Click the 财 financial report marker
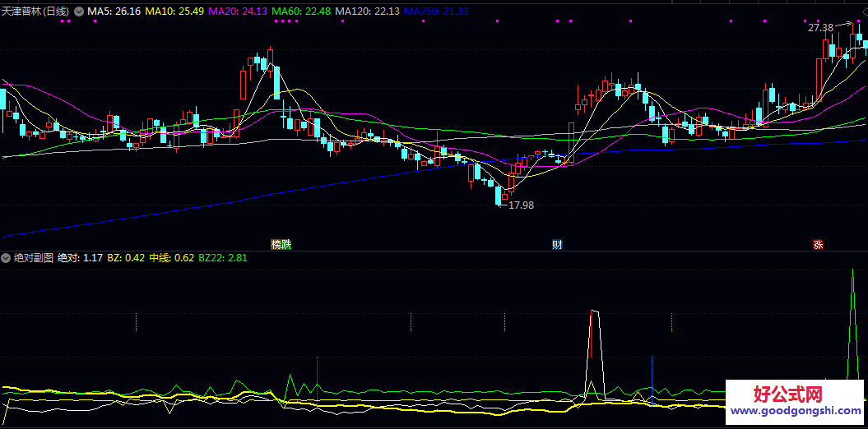Viewport: 868px width, 429px height. (557, 244)
